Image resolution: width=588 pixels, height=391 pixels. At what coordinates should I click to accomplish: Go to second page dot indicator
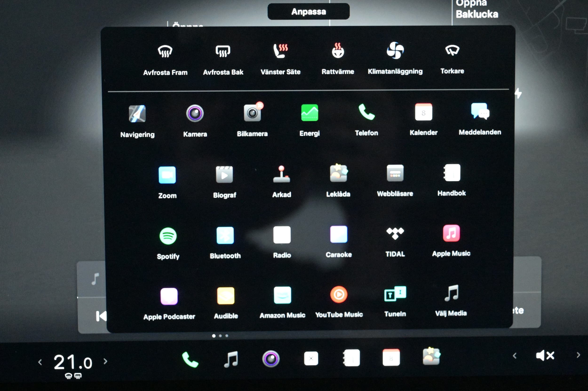click(x=220, y=336)
